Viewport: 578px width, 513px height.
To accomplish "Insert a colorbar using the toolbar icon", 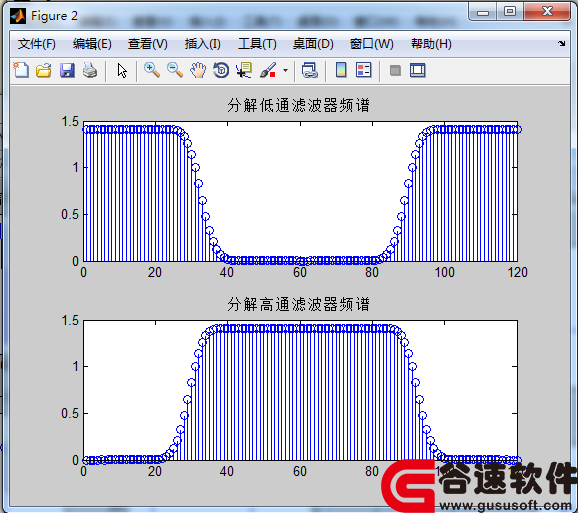I will click(341, 70).
